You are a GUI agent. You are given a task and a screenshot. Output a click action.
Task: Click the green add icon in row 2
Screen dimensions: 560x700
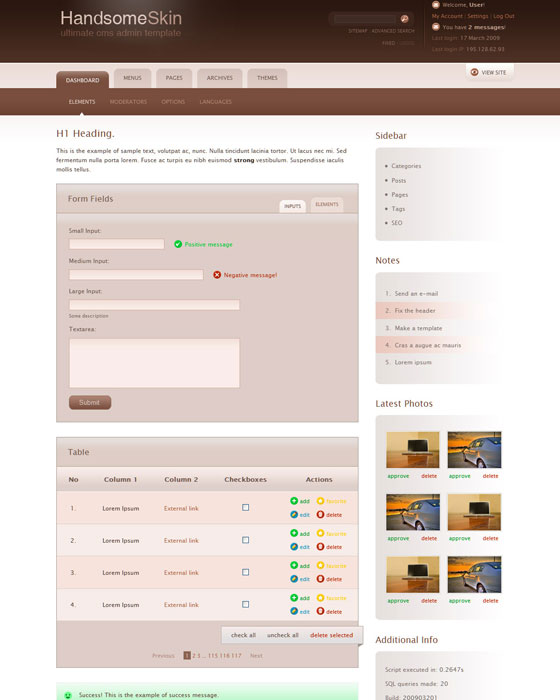(294, 533)
